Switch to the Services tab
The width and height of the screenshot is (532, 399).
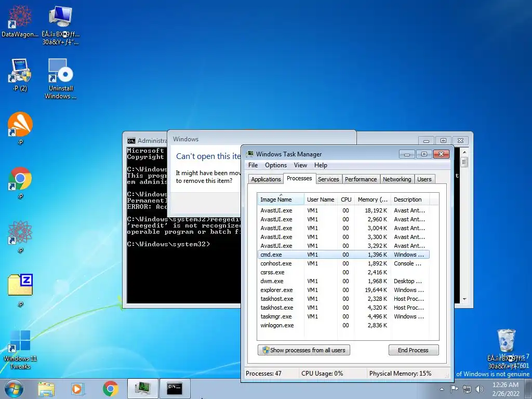328,179
